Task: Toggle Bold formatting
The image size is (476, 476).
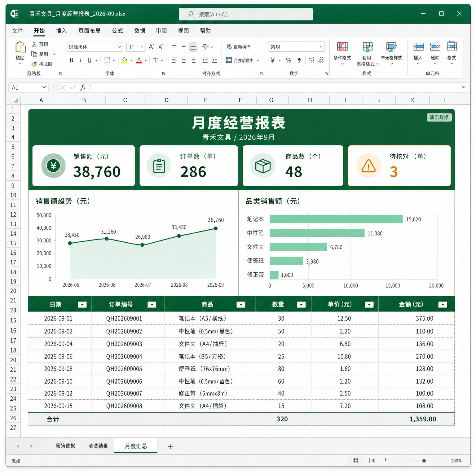Action: pyautogui.click(x=71, y=60)
